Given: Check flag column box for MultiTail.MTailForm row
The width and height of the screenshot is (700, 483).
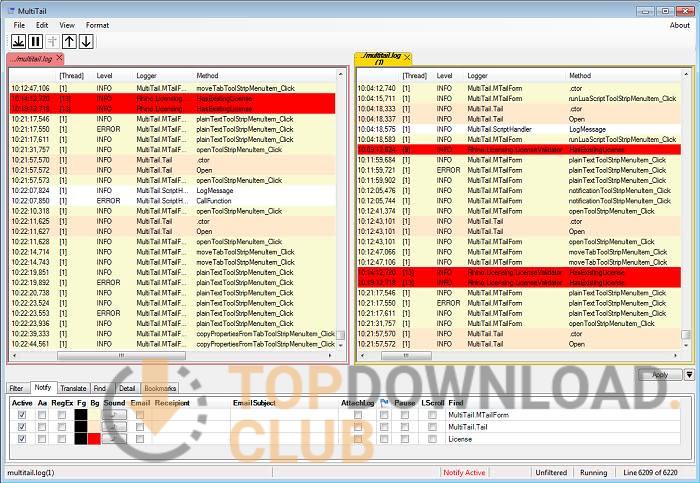Looking at the screenshot, I should click(383, 415).
